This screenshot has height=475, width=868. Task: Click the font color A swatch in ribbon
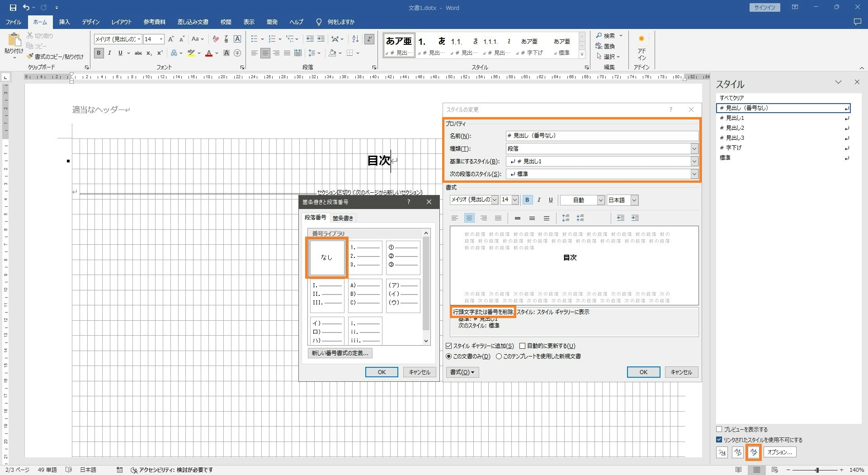point(209,53)
